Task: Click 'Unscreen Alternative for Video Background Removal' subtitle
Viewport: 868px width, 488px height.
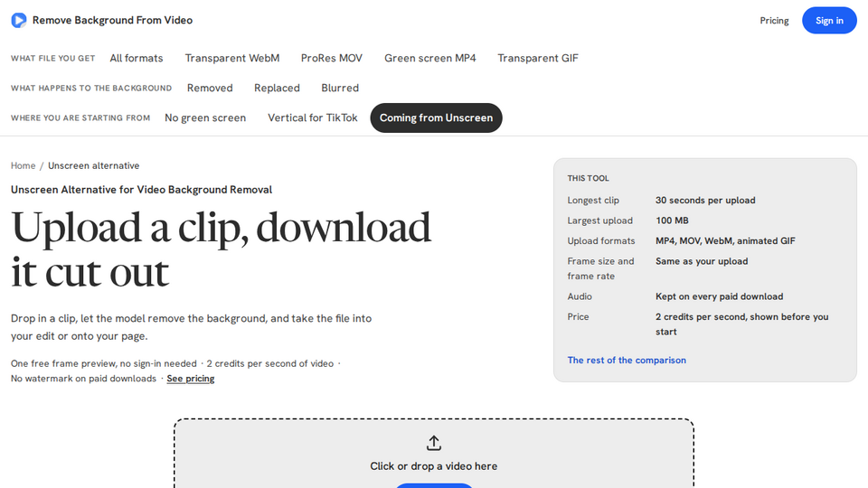Action: tap(141, 190)
